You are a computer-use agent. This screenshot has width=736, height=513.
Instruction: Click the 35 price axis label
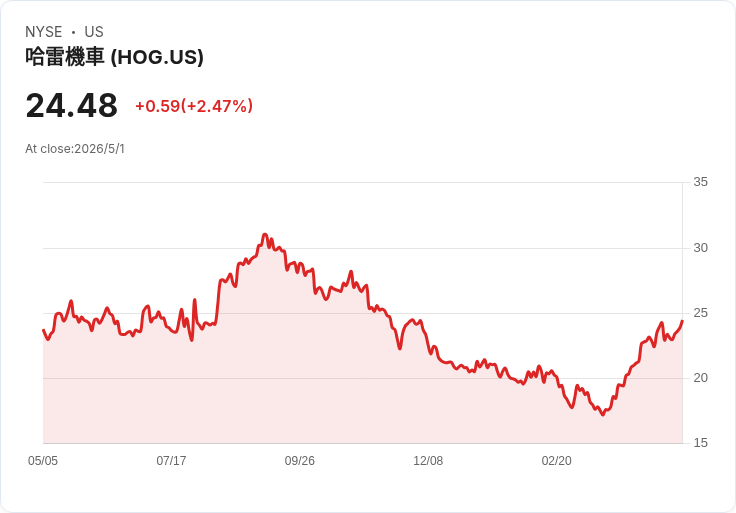[700, 182]
